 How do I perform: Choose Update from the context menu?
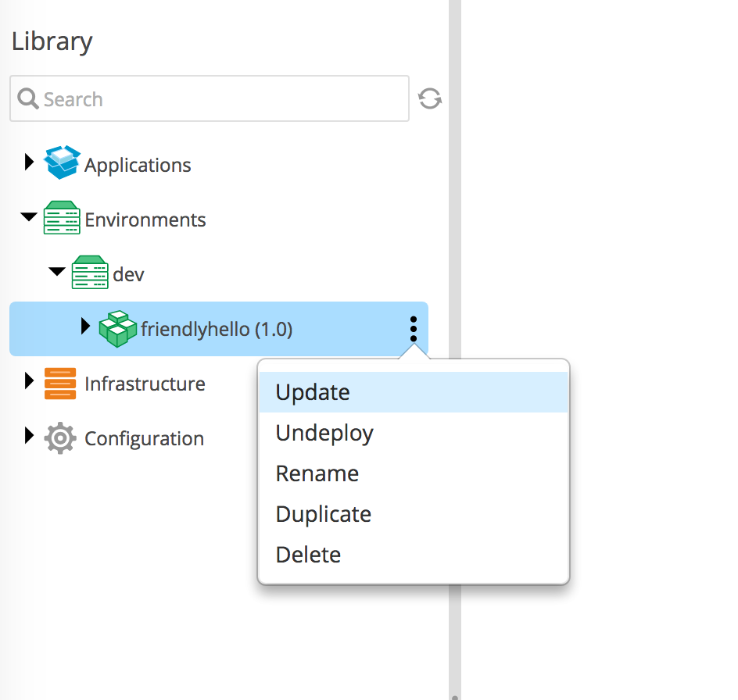point(313,392)
